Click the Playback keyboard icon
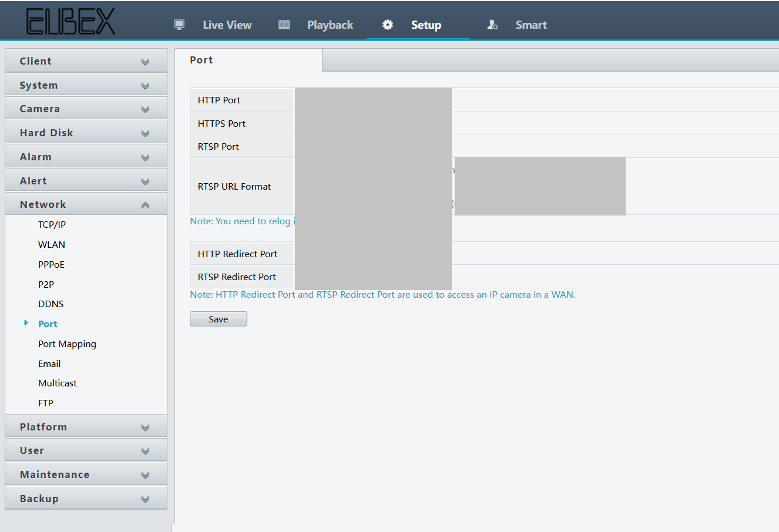This screenshot has width=779, height=532. coord(284,25)
